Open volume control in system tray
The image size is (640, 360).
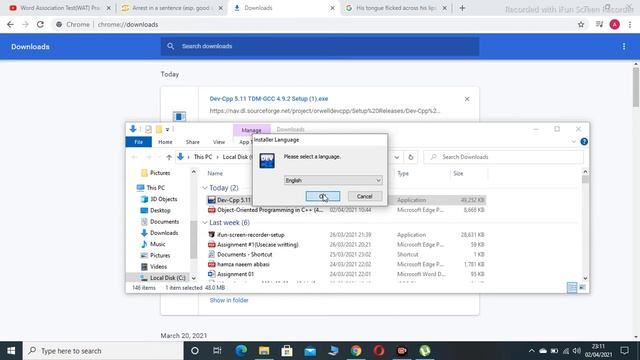coord(576,351)
